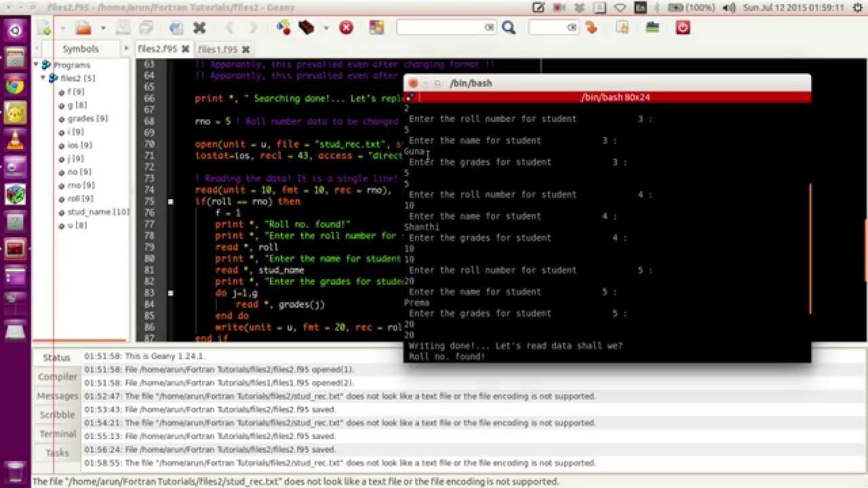Click the Jump to line arrow icon
The image size is (868, 488).
[591, 28]
